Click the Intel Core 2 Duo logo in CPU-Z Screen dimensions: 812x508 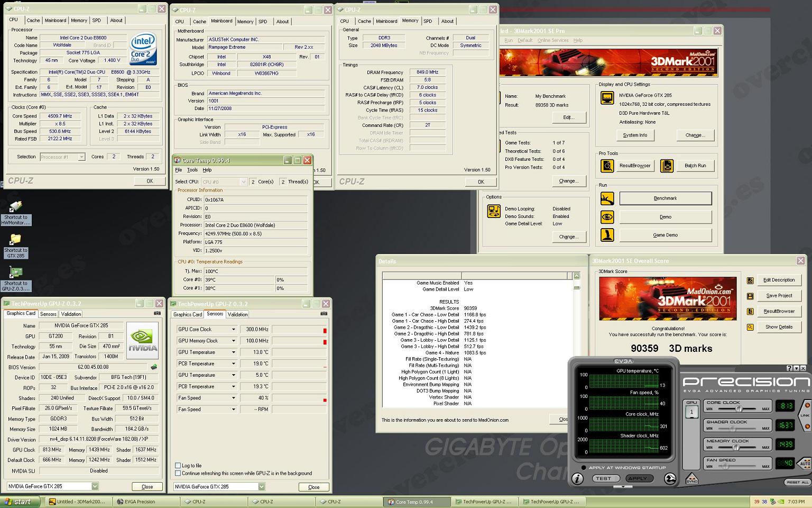click(x=143, y=49)
